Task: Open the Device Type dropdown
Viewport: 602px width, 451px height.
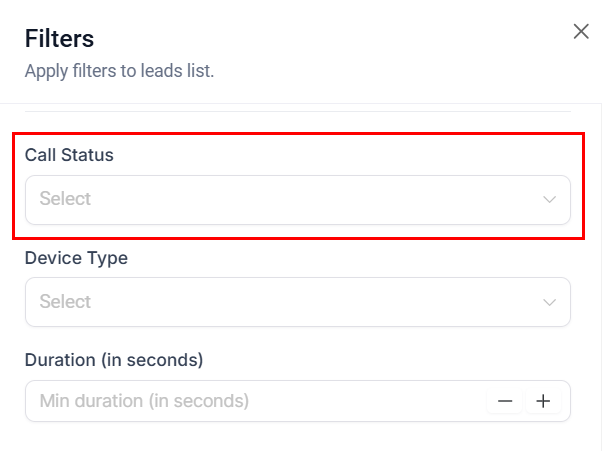Action: click(297, 302)
